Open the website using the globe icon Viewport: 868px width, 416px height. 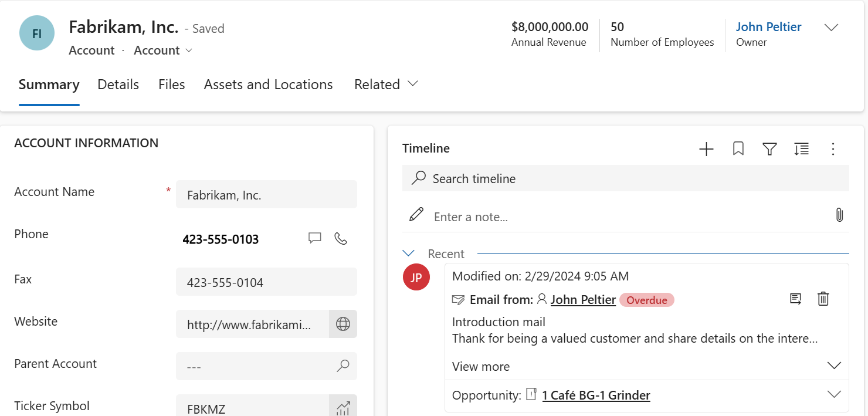click(343, 324)
